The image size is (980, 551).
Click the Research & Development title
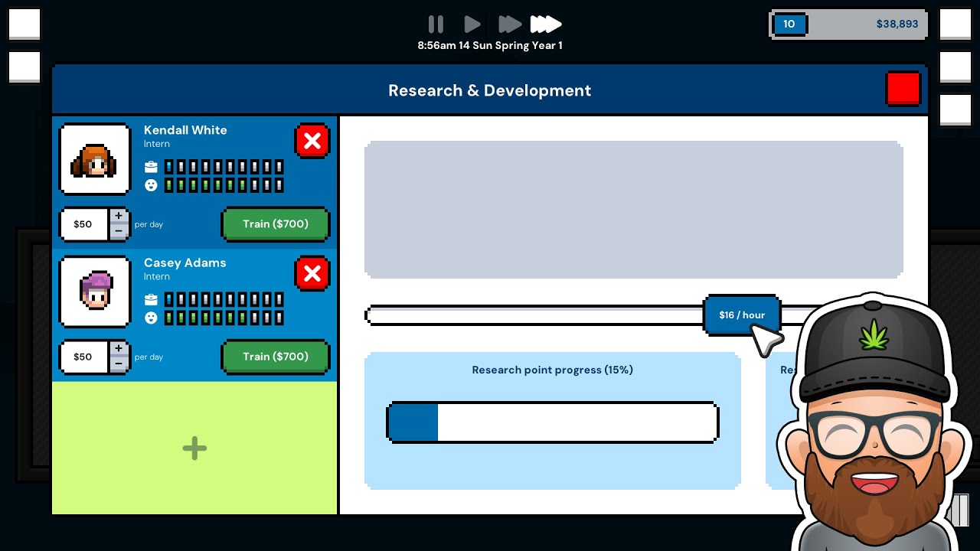pyautogui.click(x=490, y=90)
